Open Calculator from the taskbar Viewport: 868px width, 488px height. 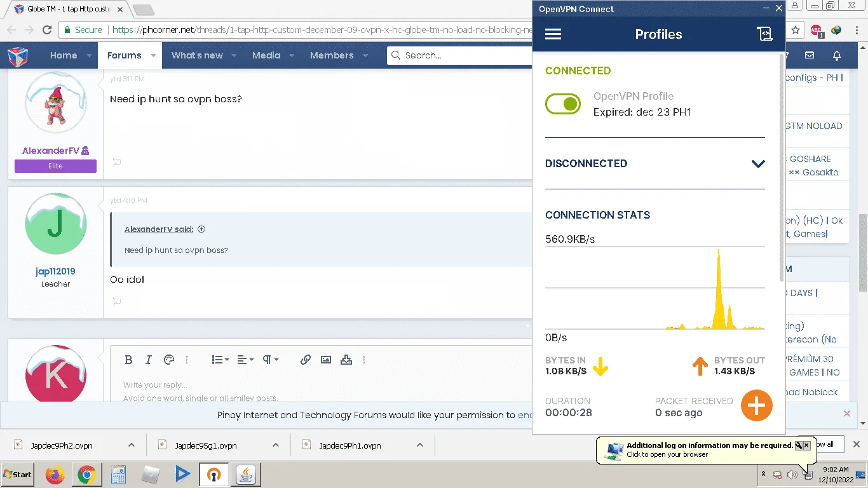click(x=118, y=475)
